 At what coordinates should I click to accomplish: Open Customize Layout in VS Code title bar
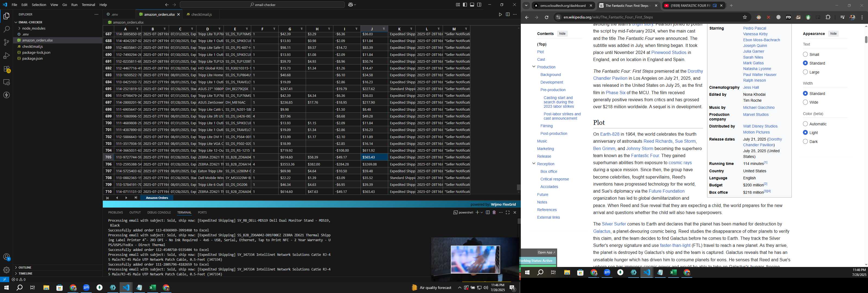tap(458, 5)
